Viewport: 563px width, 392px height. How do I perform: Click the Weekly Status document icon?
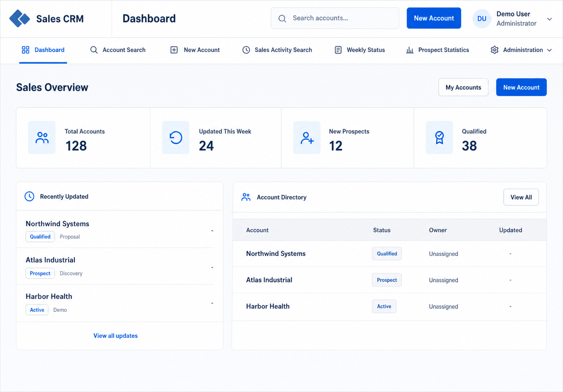click(x=338, y=50)
